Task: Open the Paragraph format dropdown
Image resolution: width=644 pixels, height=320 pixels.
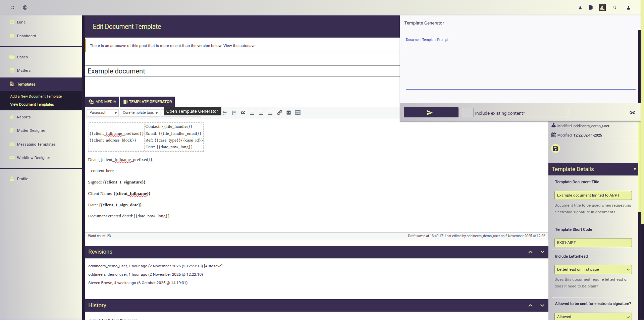Action: point(103,113)
